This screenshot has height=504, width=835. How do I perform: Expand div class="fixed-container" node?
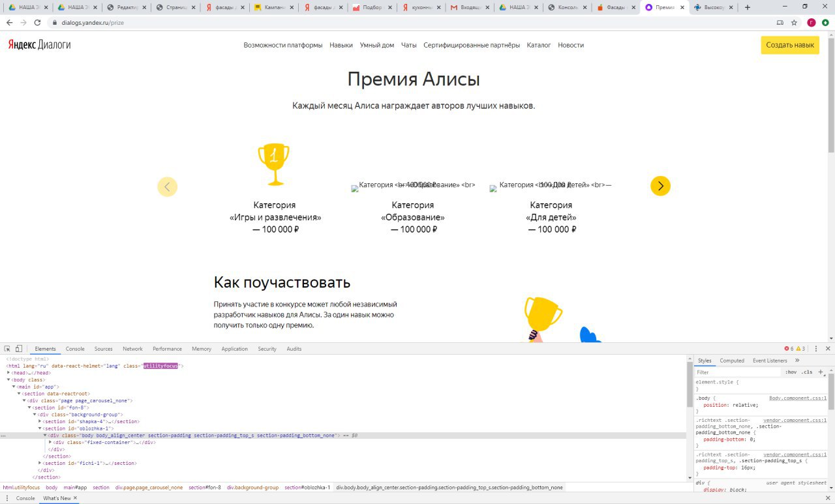[50, 442]
